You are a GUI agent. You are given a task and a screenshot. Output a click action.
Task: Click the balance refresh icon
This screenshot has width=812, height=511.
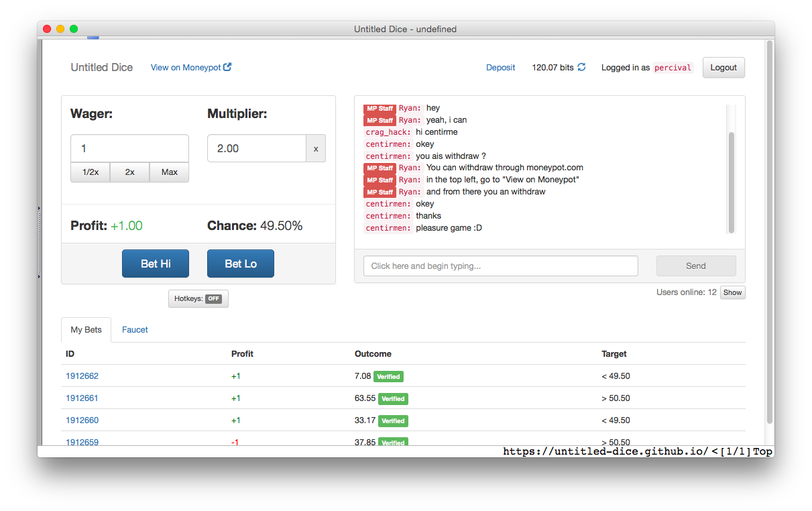tap(581, 67)
